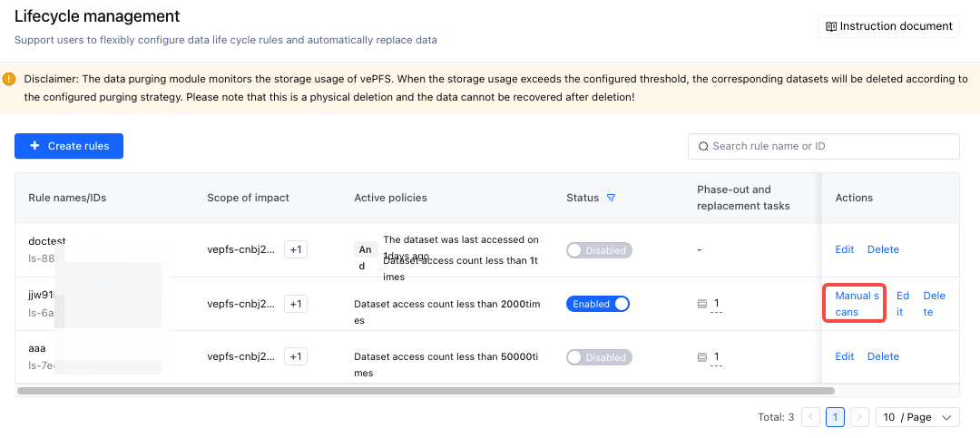Viewport: 980px width, 438px height.
Task: Open the Instruction document link
Action: point(888,26)
